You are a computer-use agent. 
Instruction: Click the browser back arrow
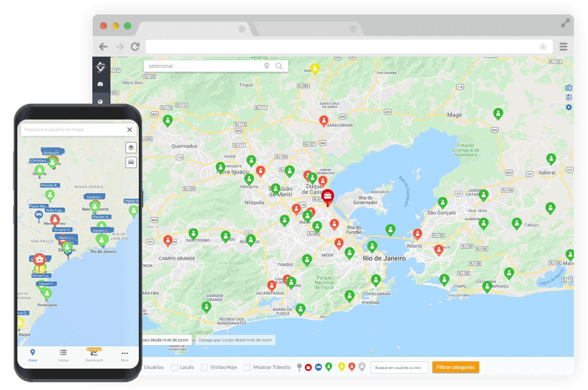tap(103, 47)
